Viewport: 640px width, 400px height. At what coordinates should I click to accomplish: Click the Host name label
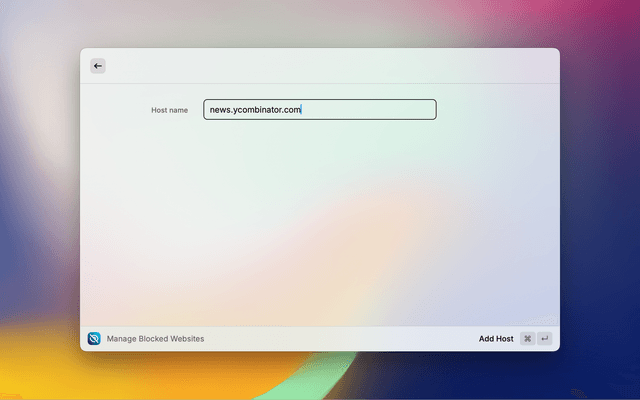click(x=169, y=110)
